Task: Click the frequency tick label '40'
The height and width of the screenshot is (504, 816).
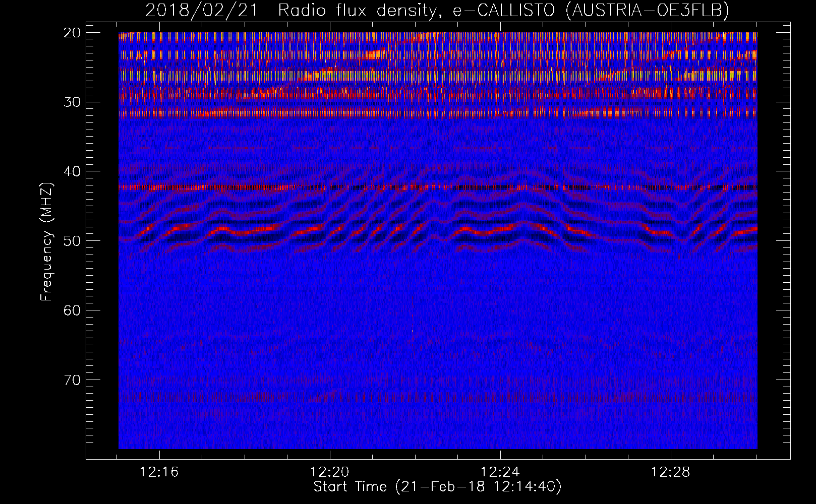Action: pyautogui.click(x=73, y=171)
